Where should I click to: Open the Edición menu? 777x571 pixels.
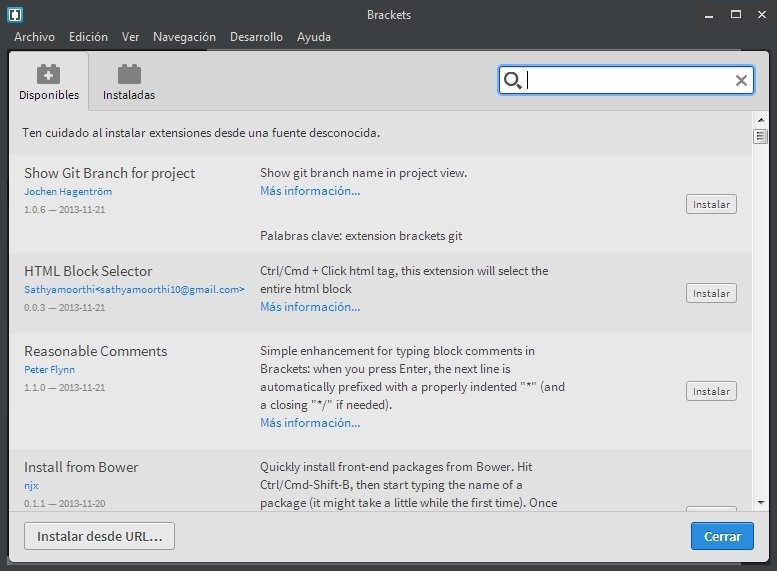[x=88, y=37]
